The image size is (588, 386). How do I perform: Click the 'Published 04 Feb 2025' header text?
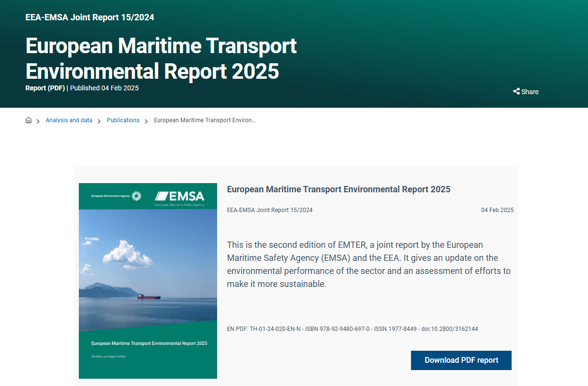coord(104,88)
